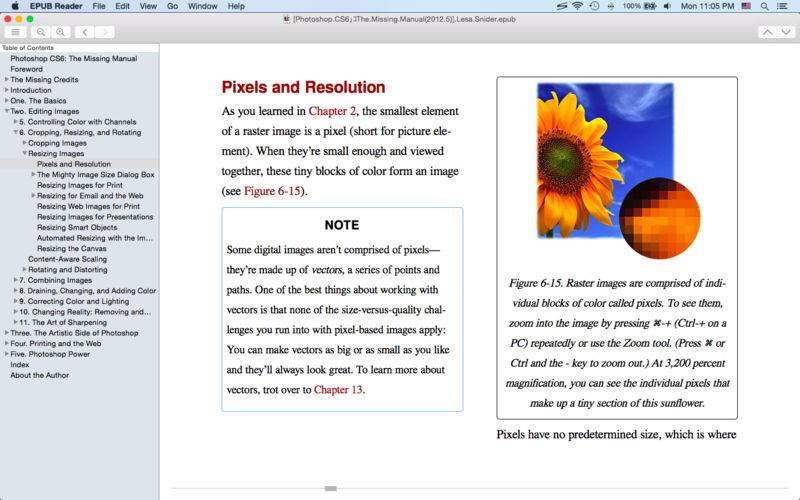Expand The Mighty Image Size Dialog Box
800x500 pixels.
point(33,174)
